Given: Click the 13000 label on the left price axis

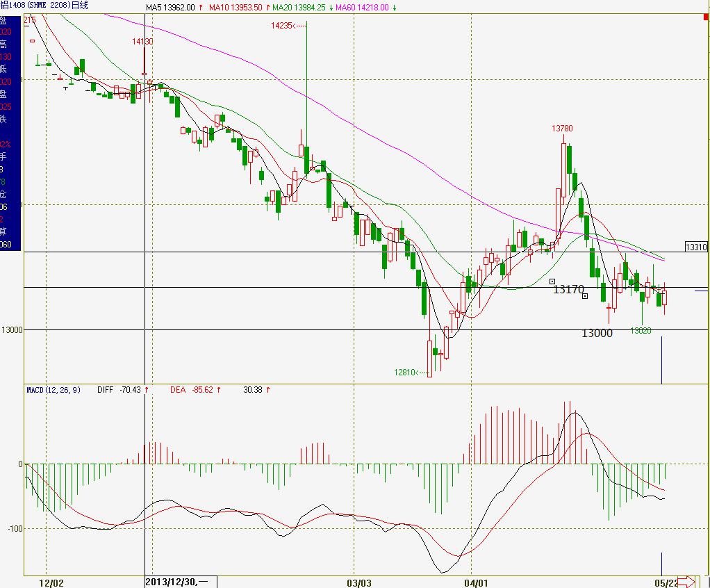Looking at the screenshot, I should pyautogui.click(x=13, y=329).
